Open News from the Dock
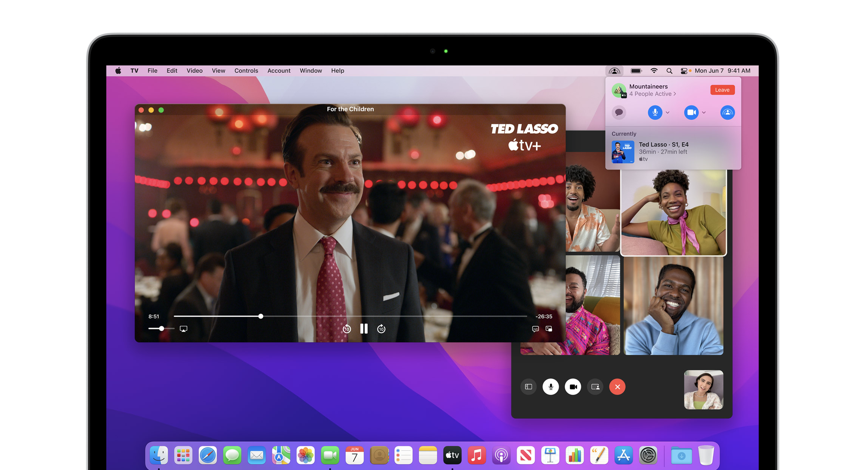 click(x=526, y=455)
